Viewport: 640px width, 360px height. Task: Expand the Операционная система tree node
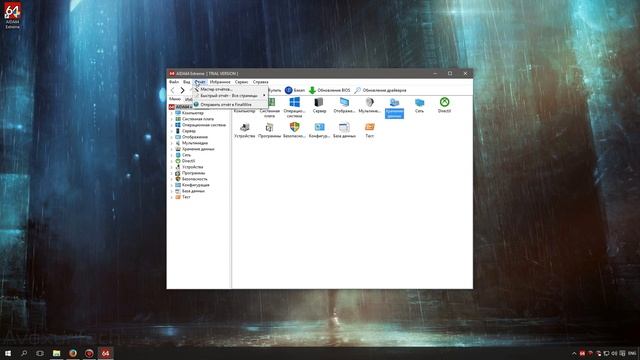pos(172,125)
